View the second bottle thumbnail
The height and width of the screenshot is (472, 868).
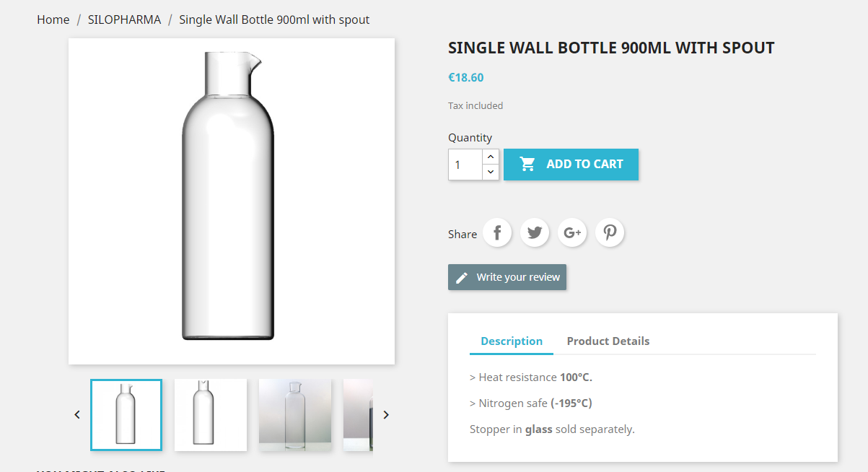point(211,415)
